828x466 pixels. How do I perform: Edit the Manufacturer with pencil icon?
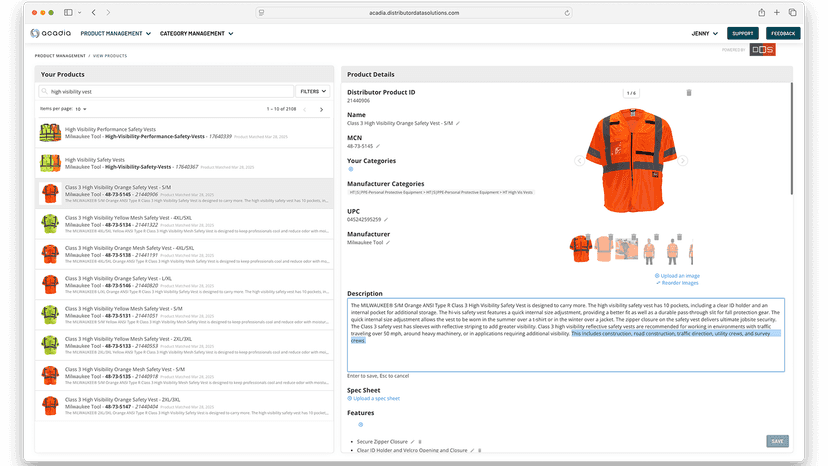[388, 243]
